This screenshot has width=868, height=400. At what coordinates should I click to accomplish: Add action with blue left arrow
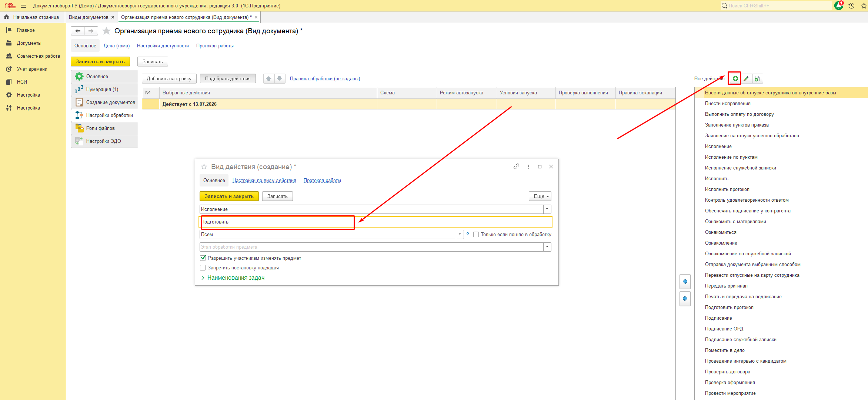coord(685,282)
